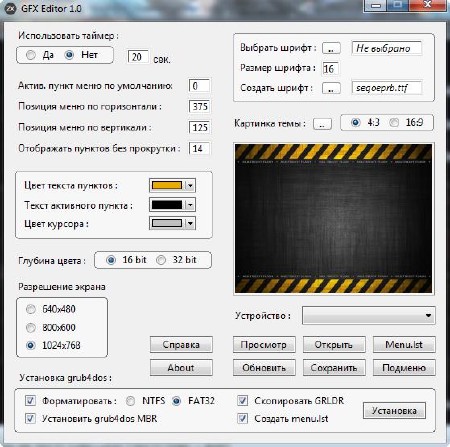Image resolution: width=450 pixels, height=447 pixels.
Task: Close the GFX Editor window
Action: [x=428, y=5]
